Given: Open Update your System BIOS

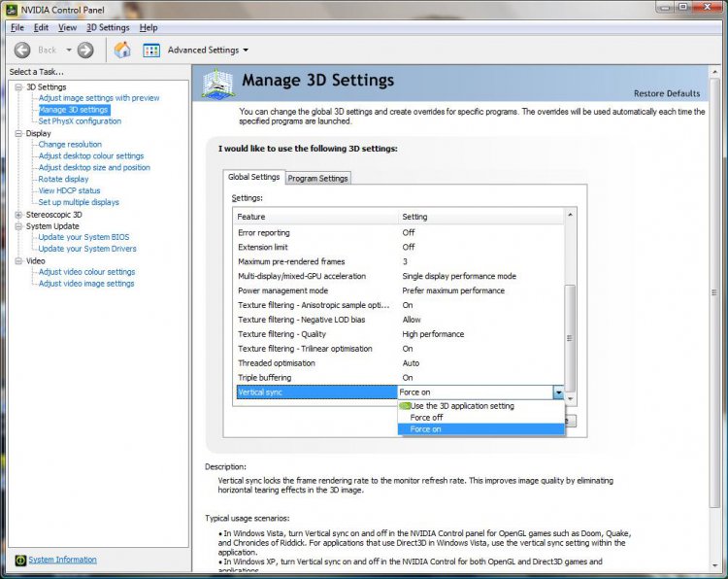Looking at the screenshot, I should (83, 237).
